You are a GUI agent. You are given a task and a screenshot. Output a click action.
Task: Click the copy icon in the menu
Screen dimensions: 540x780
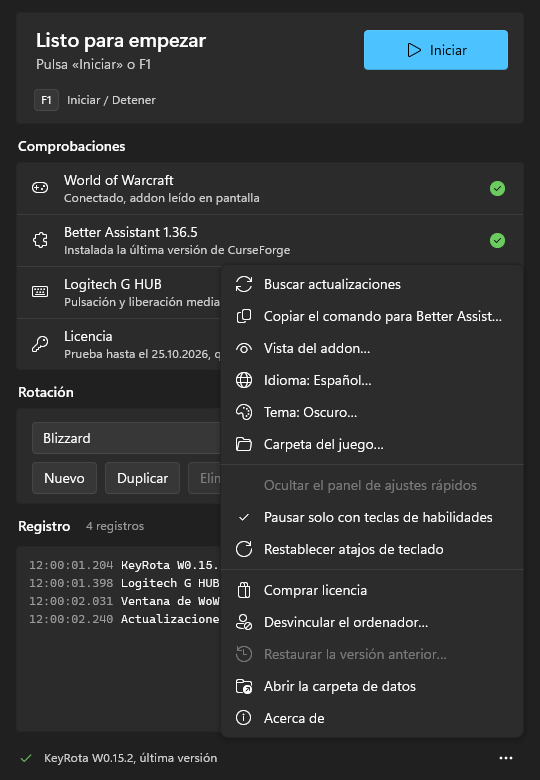tap(244, 316)
